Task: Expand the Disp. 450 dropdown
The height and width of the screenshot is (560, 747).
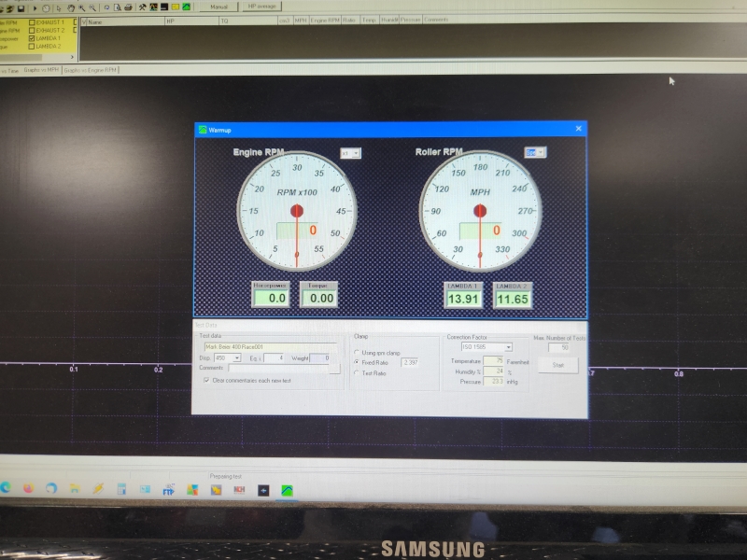Action: coord(237,357)
